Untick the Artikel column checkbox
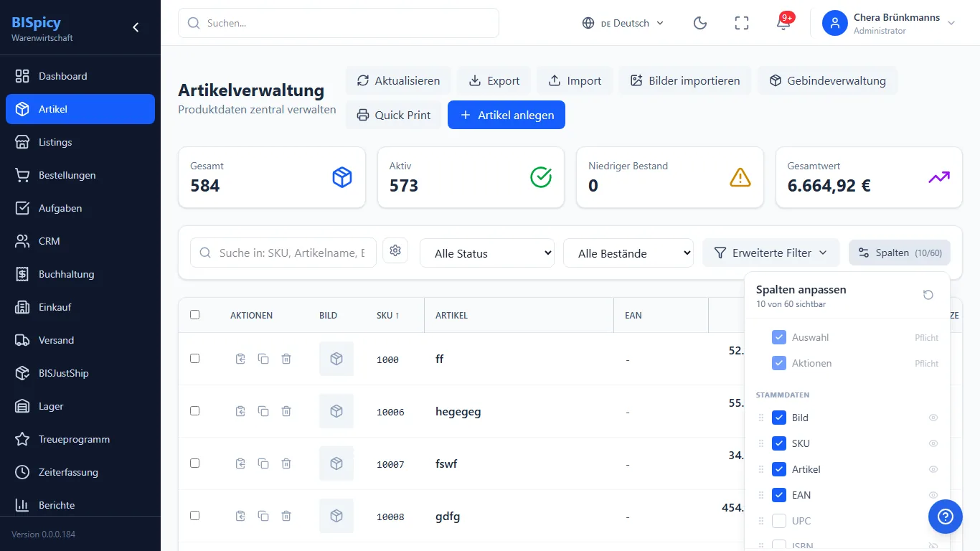The height and width of the screenshot is (551, 980). click(779, 469)
